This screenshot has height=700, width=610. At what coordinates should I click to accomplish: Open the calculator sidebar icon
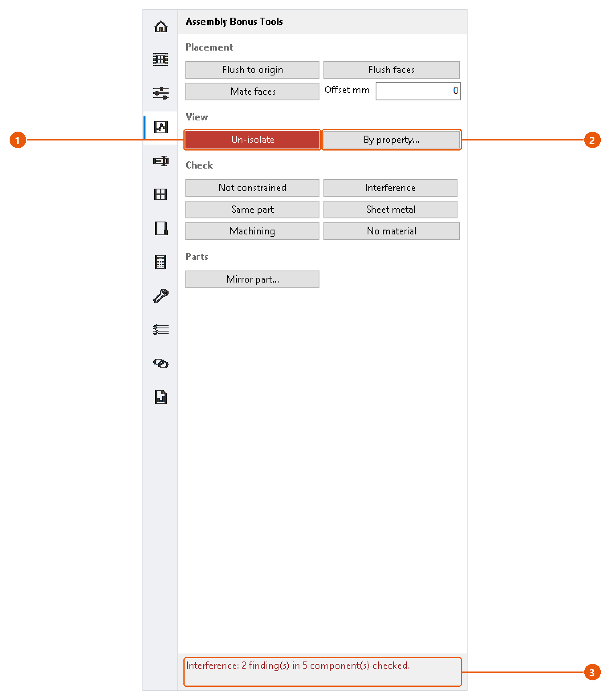(161, 262)
